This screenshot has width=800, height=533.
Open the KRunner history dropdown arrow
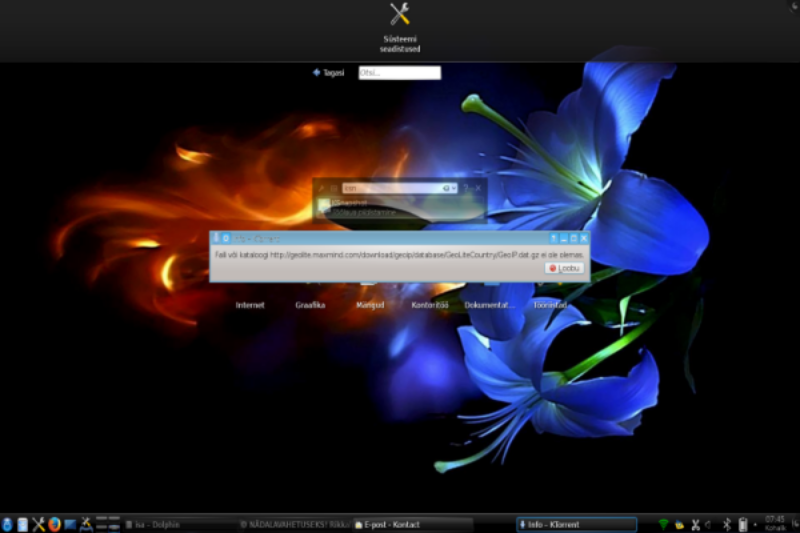pyautogui.click(x=453, y=188)
